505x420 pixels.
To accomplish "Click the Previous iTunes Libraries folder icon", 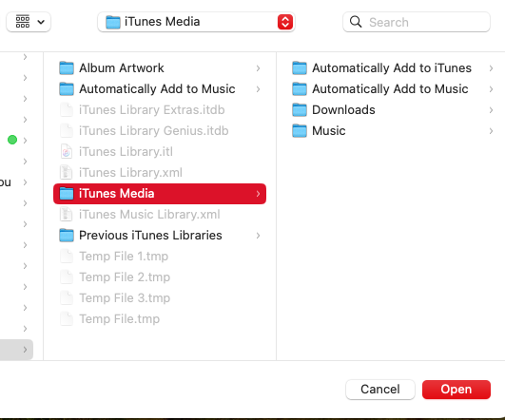I will coord(67,236).
